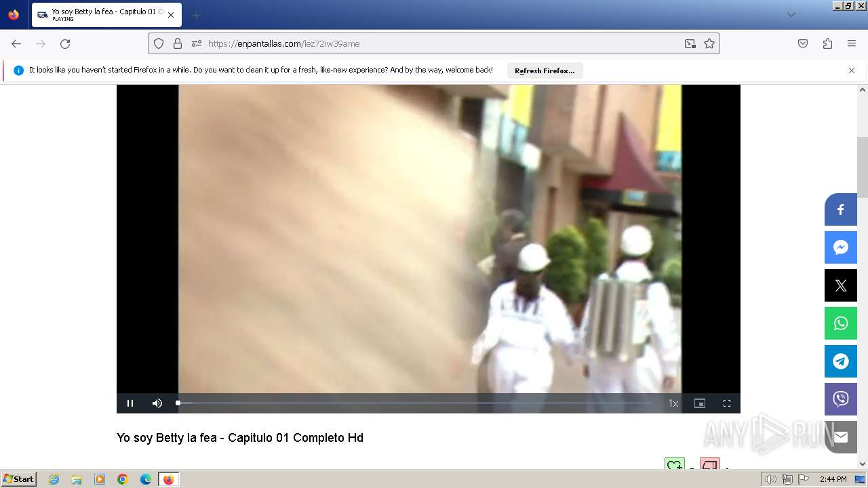Open Firefox application menu
The width and height of the screenshot is (868, 488).
pos(852,43)
